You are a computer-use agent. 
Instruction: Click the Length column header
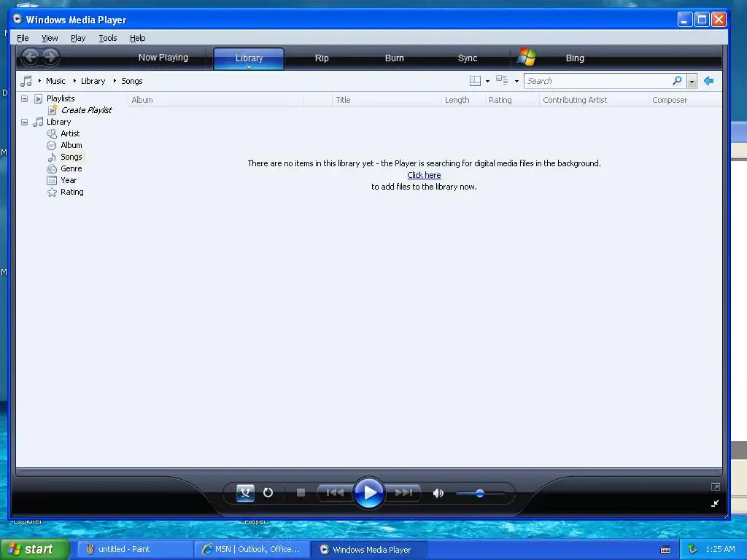point(463,100)
